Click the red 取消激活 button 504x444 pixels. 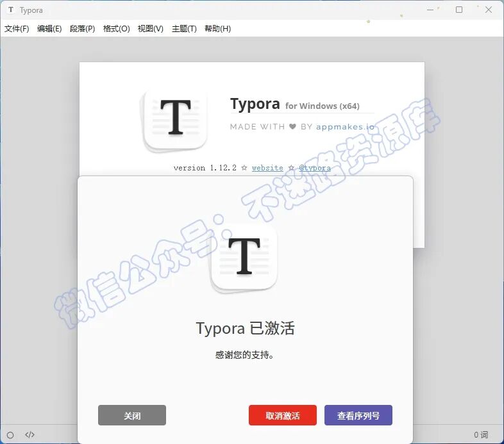click(x=283, y=415)
